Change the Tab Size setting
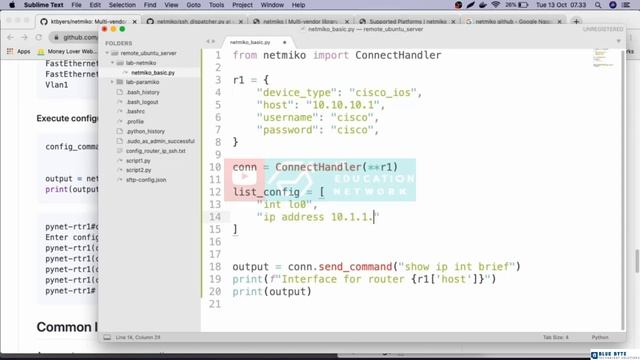 click(556, 338)
